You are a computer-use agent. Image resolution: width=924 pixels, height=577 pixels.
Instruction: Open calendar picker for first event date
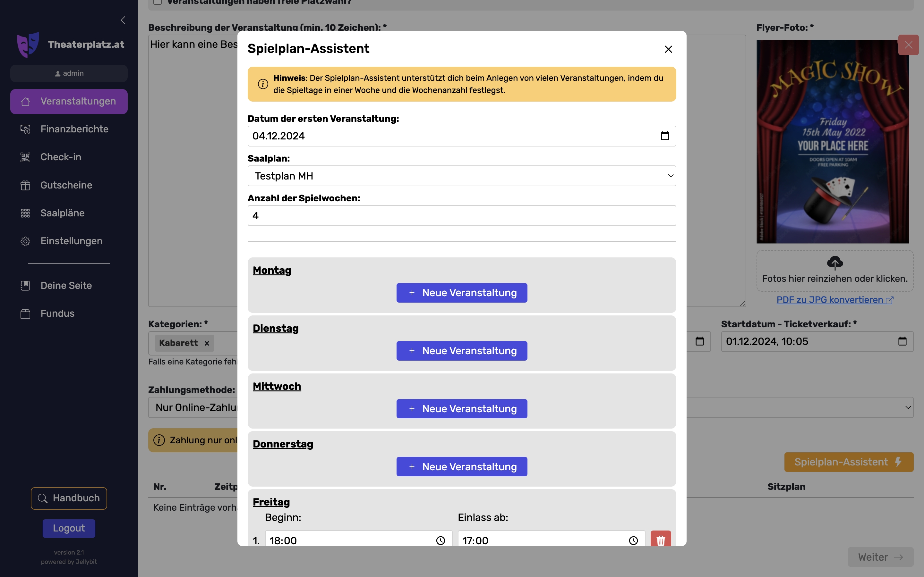pos(665,136)
